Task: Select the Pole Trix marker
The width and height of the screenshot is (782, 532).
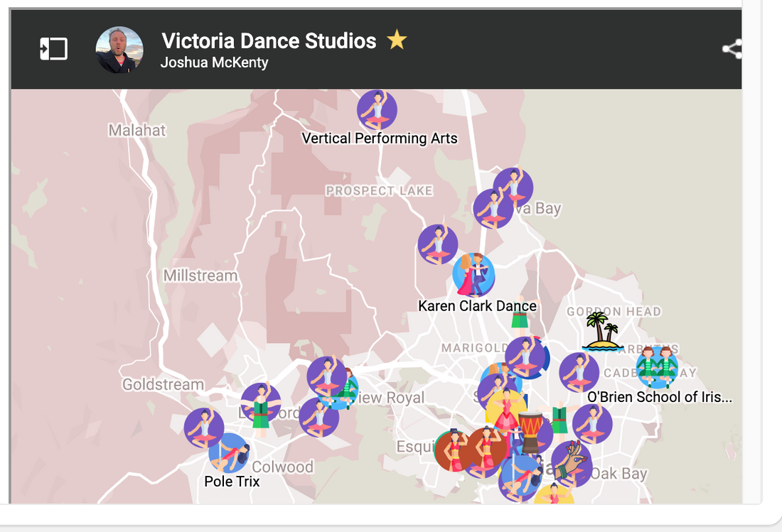Action: [x=230, y=452]
